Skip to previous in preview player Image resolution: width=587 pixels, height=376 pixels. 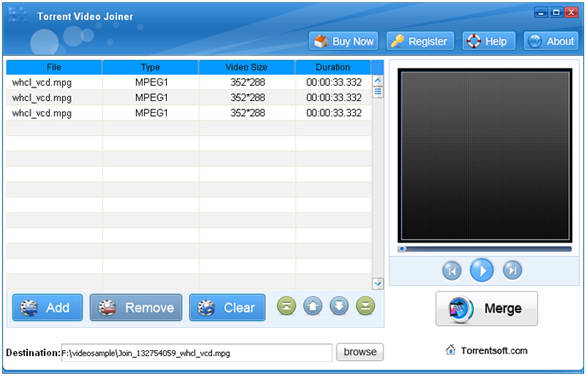coord(451,270)
